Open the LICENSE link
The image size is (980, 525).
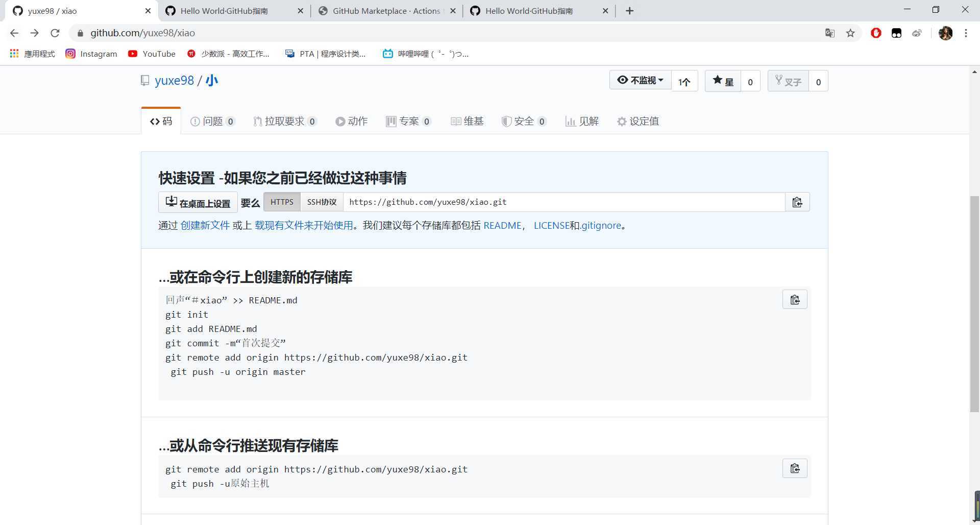tap(552, 225)
